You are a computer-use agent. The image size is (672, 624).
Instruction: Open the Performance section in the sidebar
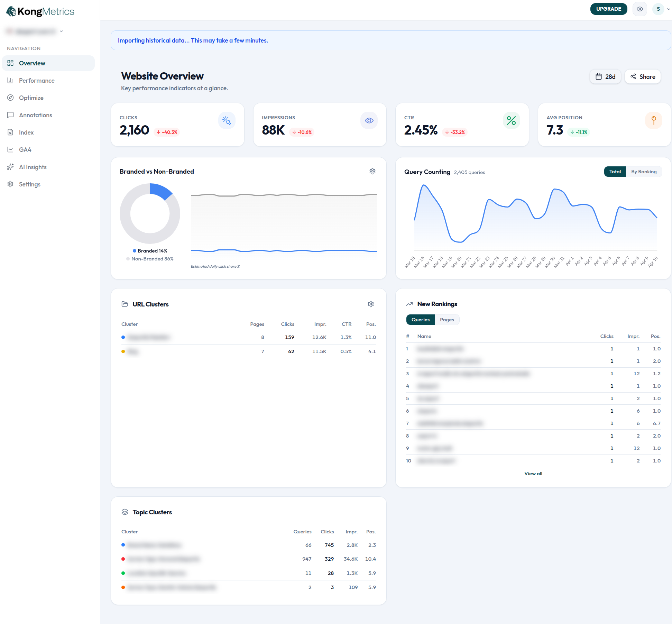(36, 80)
